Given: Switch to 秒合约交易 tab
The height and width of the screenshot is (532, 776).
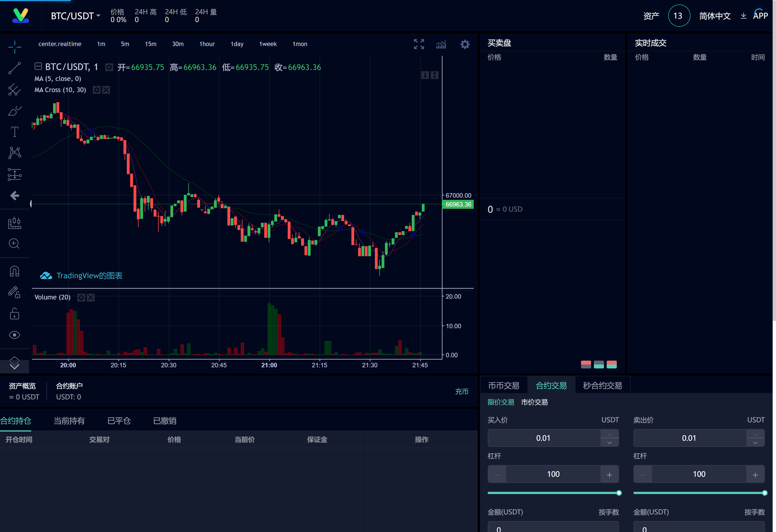Looking at the screenshot, I should pyautogui.click(x=602, y=385).
